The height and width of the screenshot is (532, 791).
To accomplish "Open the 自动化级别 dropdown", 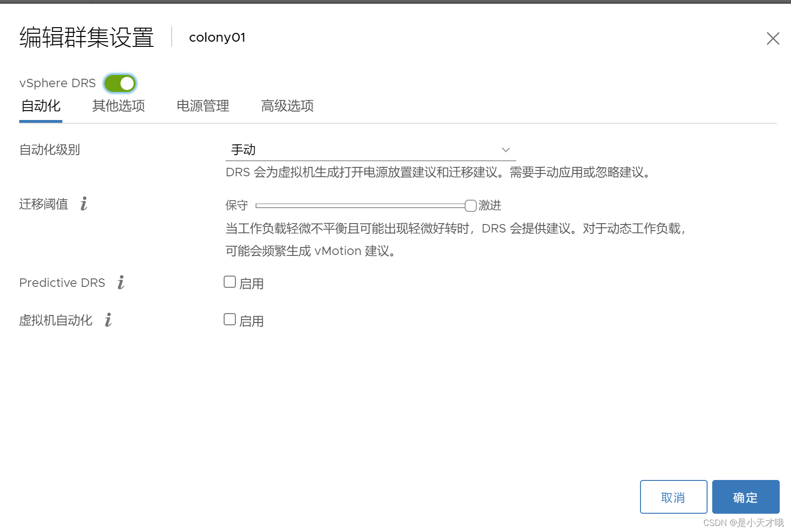I will pos(369,150).
